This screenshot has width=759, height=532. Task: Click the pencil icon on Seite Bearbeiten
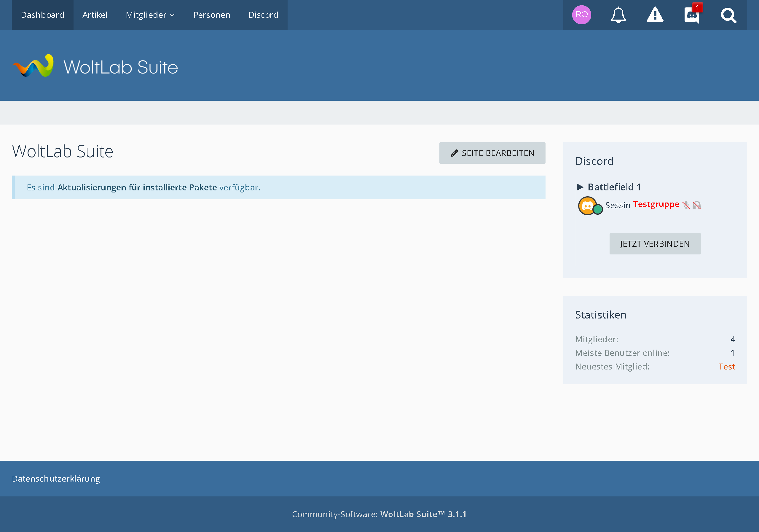pos(455,153)
